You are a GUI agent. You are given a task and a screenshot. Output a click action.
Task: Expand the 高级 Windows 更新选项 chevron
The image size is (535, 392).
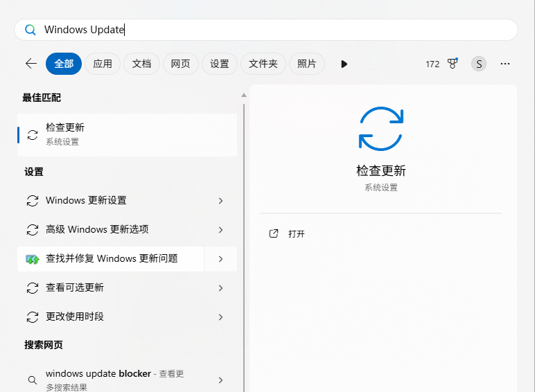pos(221,230)
